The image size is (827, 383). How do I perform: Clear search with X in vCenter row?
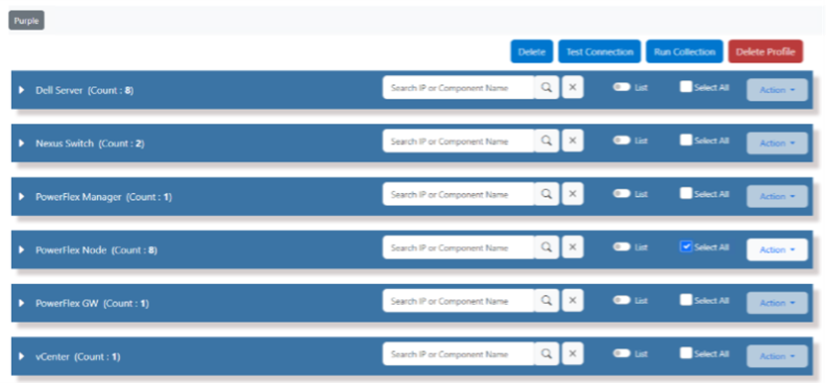point(573,354)
